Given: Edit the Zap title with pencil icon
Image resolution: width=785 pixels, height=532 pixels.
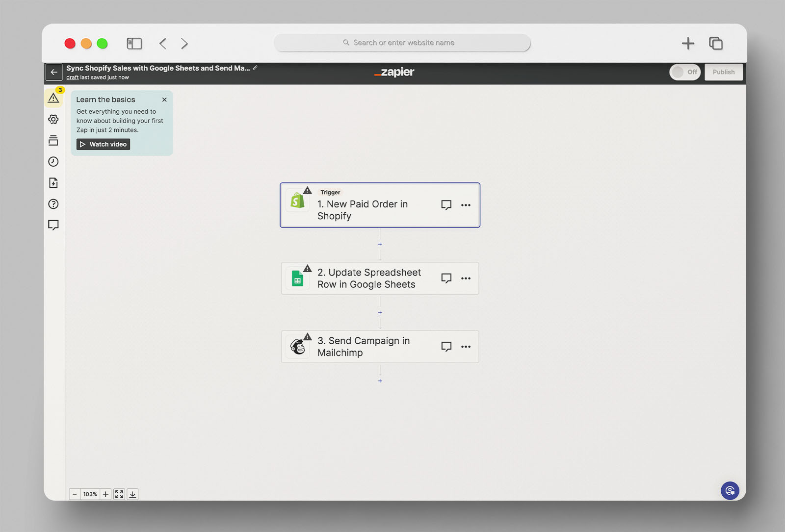Looking at the screenshot, I should point(255,68).
